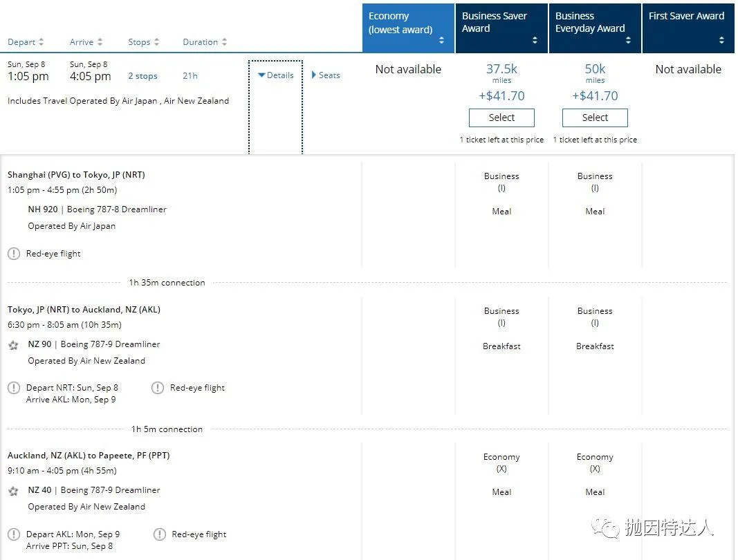
Task: Click Star Alliance icon beside NZ 40
Action: coord(13,491)
